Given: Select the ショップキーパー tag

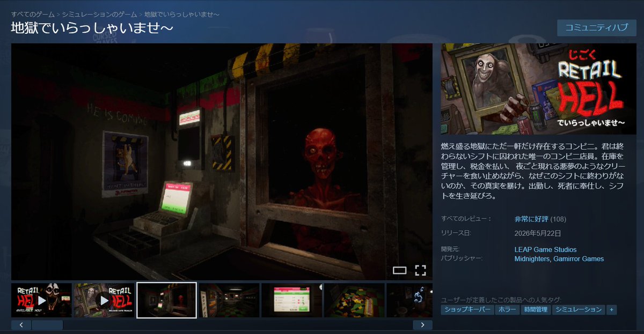Looking at the screenshot, I should [x=467, y=310].
